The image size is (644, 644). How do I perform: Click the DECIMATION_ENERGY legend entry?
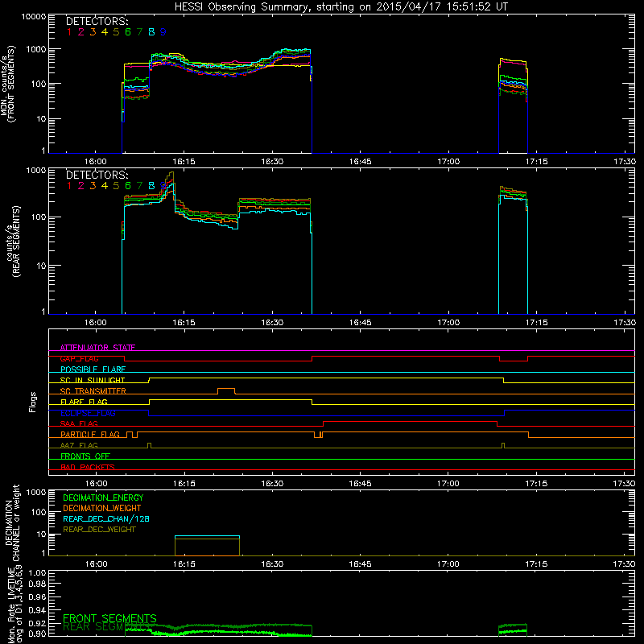pyautogui.click(x=103, y=497)
